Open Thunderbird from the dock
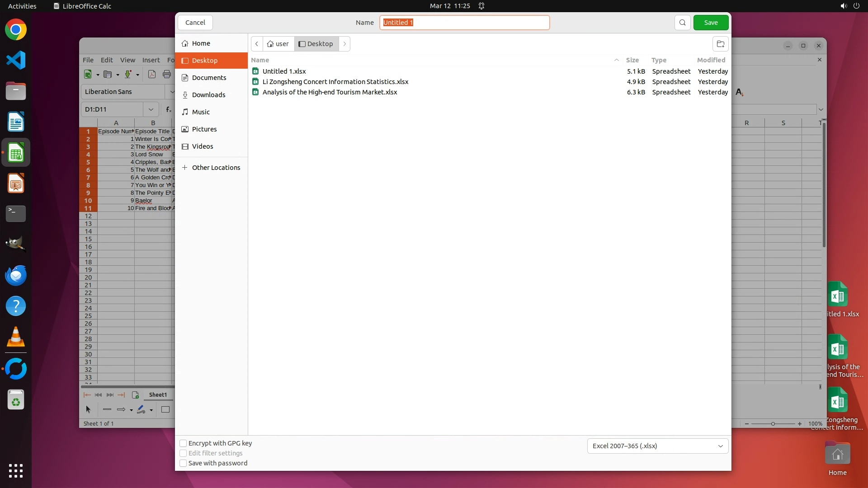This screenshot has width=868, height=488. [x=16, y=276]
